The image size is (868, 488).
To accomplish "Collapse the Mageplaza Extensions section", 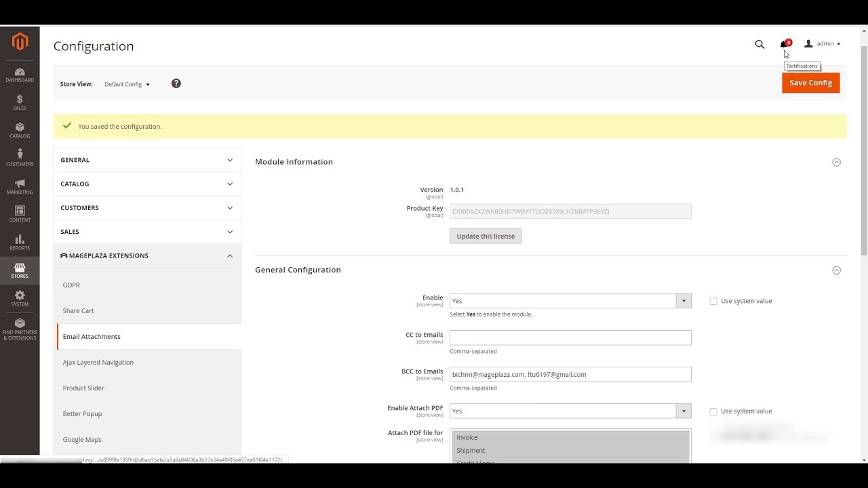I will [147, 256].
